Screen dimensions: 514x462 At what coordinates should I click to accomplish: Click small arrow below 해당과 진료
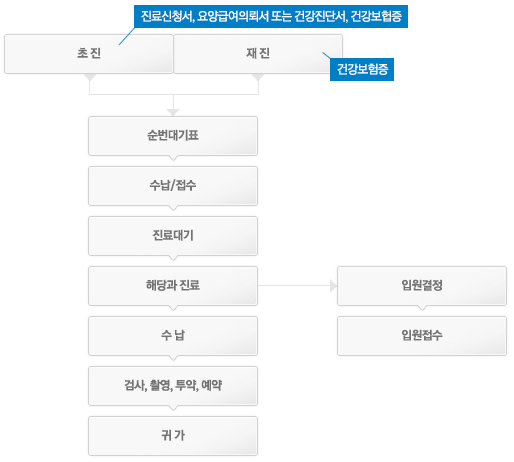[x=173, y=308]
